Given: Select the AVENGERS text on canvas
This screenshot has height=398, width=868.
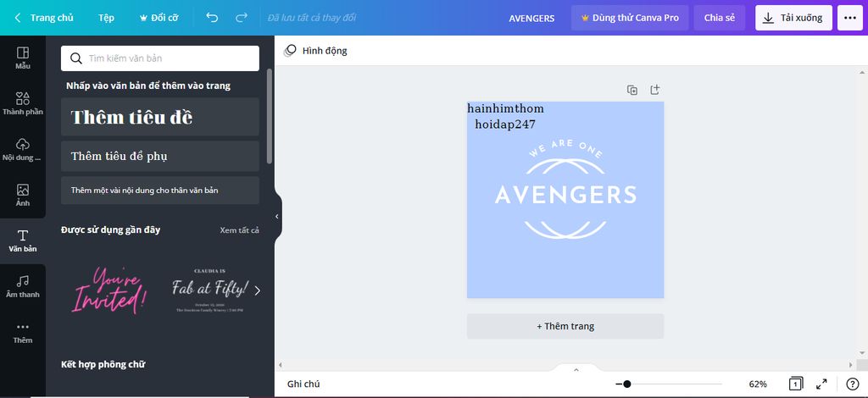Looking at the screenshot, I should 565,195.
